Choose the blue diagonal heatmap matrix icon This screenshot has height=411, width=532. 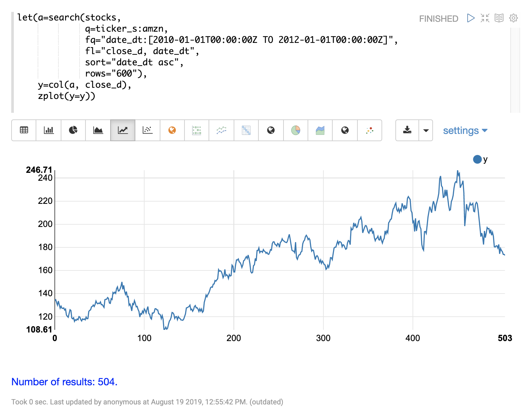point(246,130)
